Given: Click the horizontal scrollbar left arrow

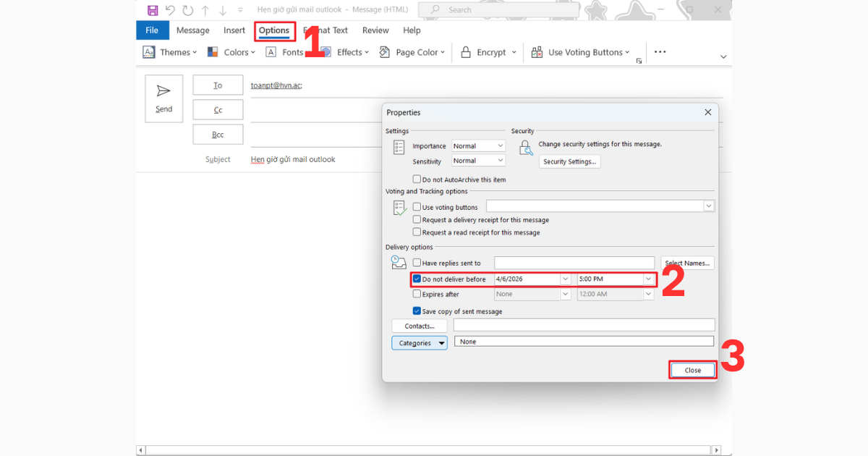Looking at the screenshot, I should coord(141,450).
